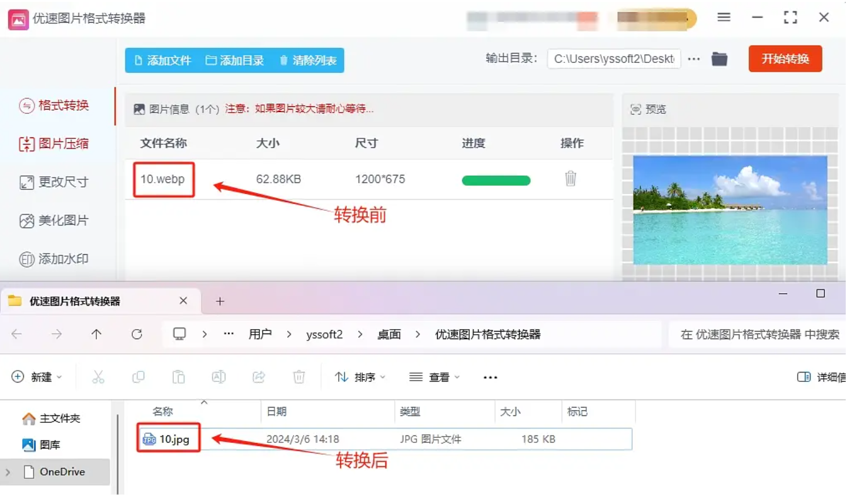847x504 pixels.
Task: Click the Cut scissors icon
Action: (x=98, y=377)
